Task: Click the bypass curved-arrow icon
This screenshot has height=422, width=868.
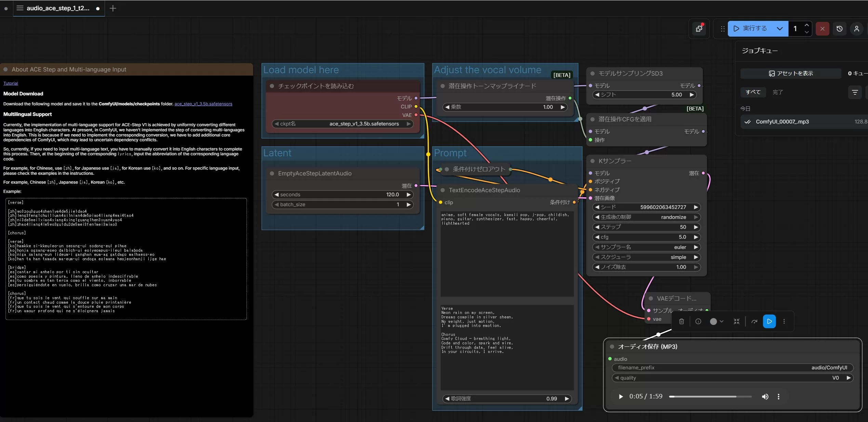Action: 754,321
